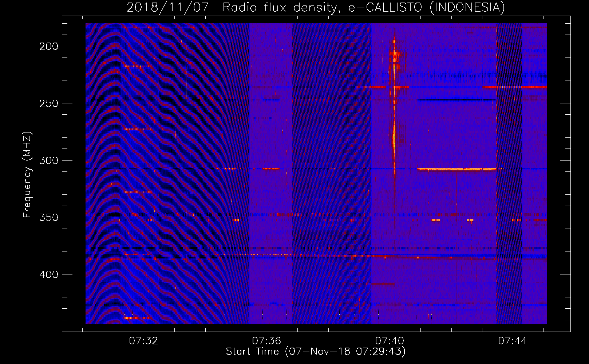
Task: Click the bright horizontal band near 308 MHz
Action: click(457, 169)
